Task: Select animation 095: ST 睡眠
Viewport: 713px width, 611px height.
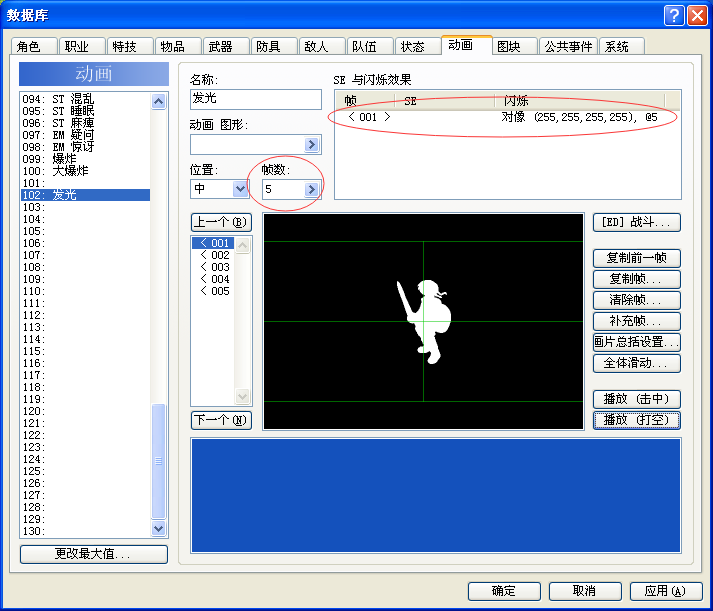Action: [85, 111]
